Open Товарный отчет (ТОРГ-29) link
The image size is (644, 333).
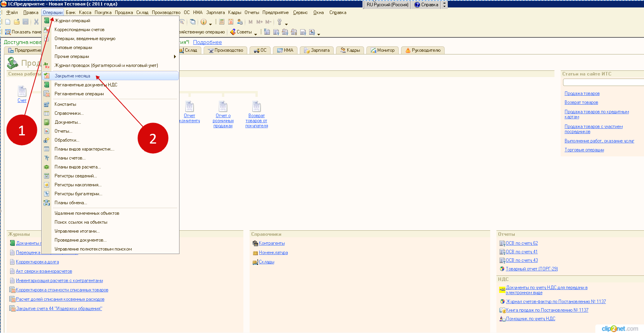point(532,269)
